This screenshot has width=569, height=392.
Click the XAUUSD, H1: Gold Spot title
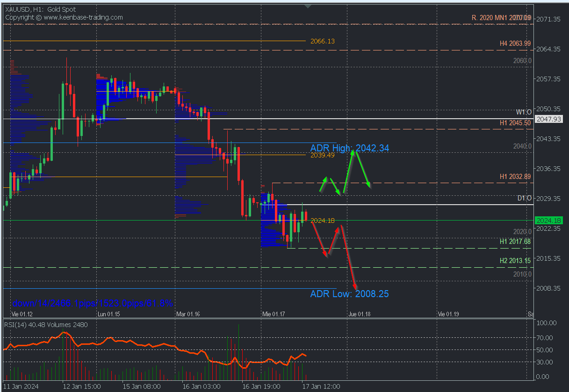pos(40,9)
